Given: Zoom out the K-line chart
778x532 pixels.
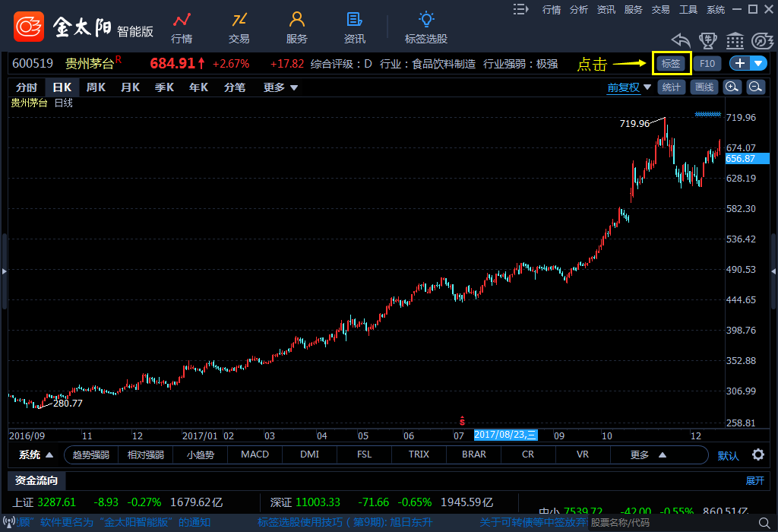Looking at the screenshot, I should 756,87.
